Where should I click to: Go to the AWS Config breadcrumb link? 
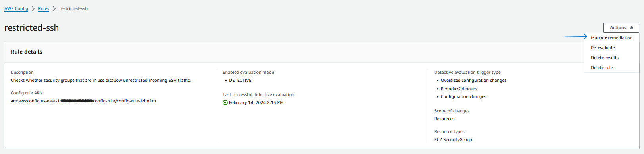pos(16,8)
